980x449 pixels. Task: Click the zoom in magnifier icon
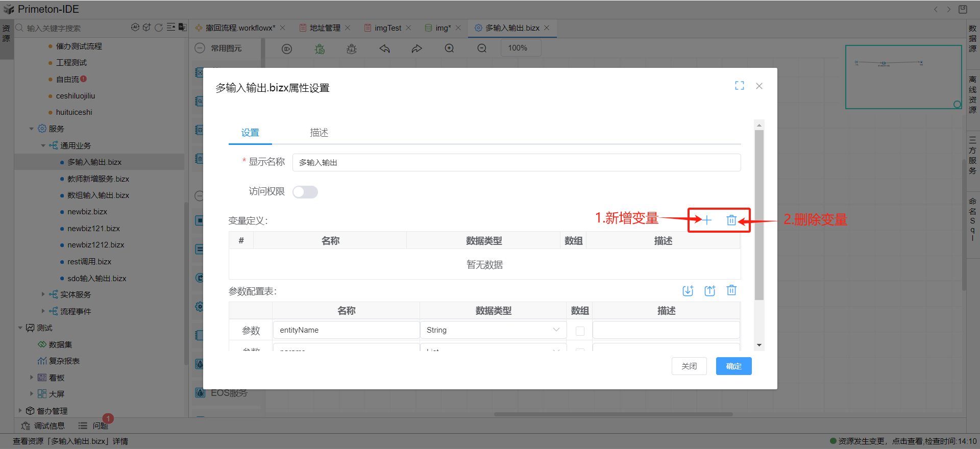449,48
